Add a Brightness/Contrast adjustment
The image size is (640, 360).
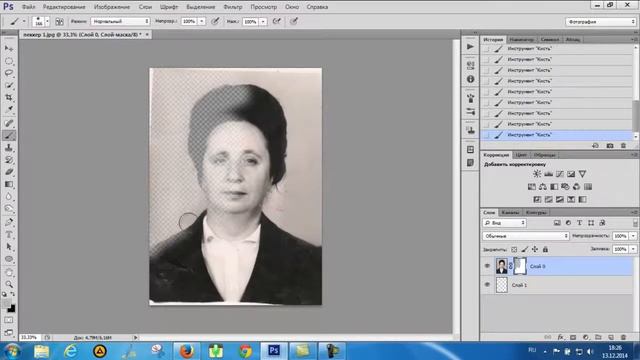coord(537,174)
